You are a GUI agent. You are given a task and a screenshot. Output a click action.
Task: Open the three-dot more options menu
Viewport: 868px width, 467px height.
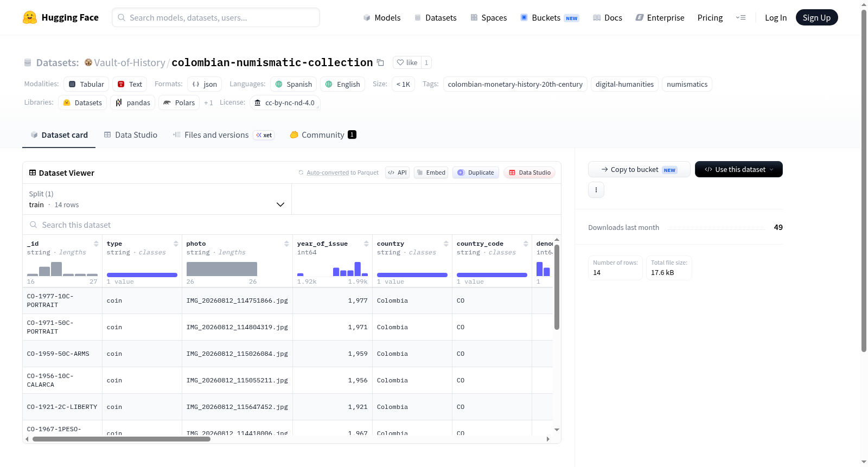click(x=596, y=190)
